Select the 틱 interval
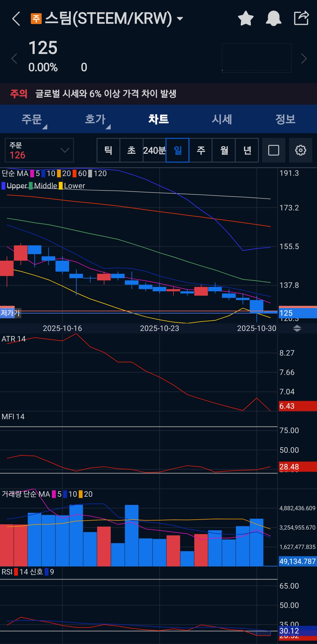317x644 pixels. (x=108, y=150)
